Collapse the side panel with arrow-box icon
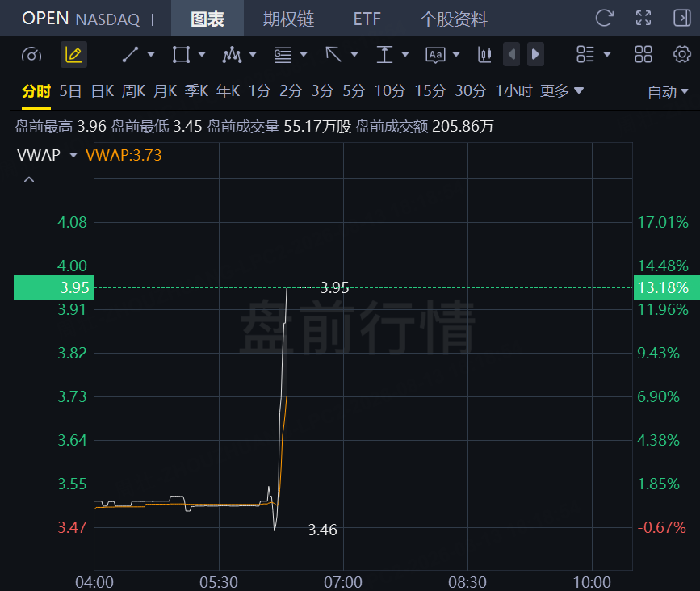Image resolution: width=700 pixels, height=591 pixels. click(x=681, y=19)
